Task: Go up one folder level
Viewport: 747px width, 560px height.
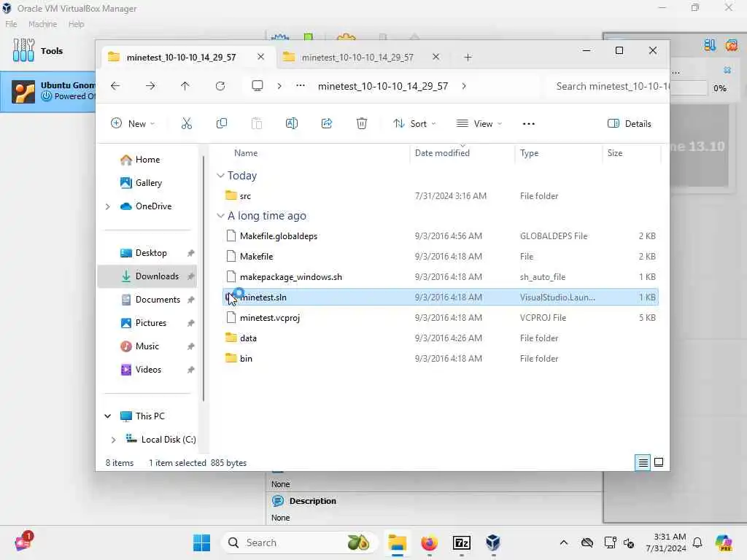Action: tap(185, 86)
